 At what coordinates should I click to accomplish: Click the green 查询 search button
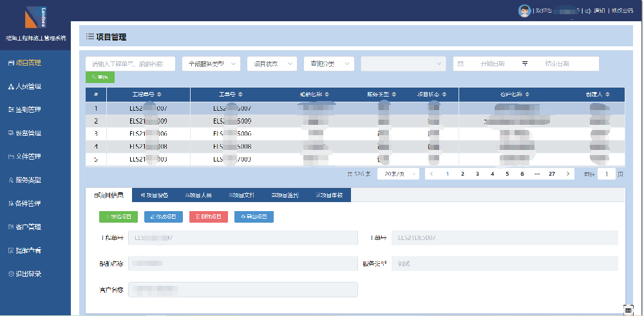[100, 77]
